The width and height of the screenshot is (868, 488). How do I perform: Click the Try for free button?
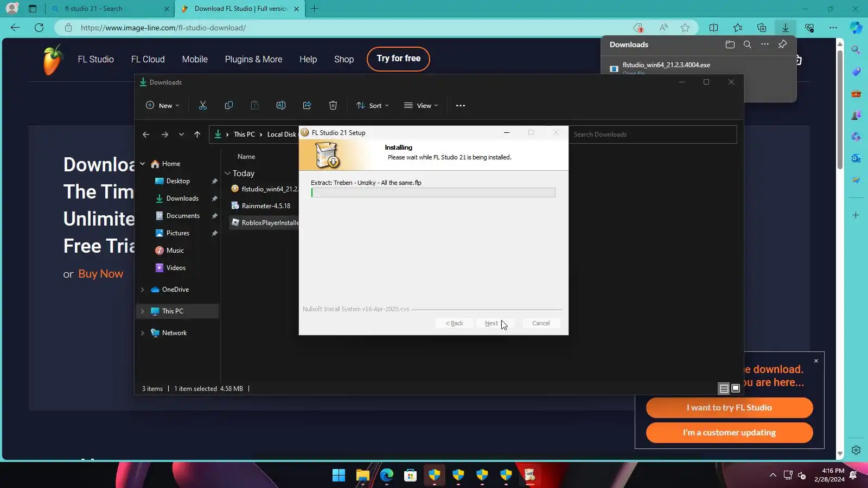coord(398,59)
